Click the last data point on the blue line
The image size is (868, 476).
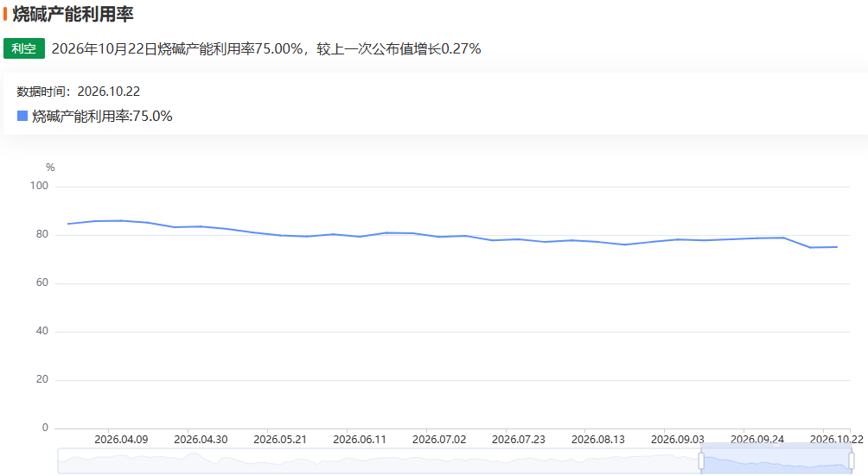837,247
